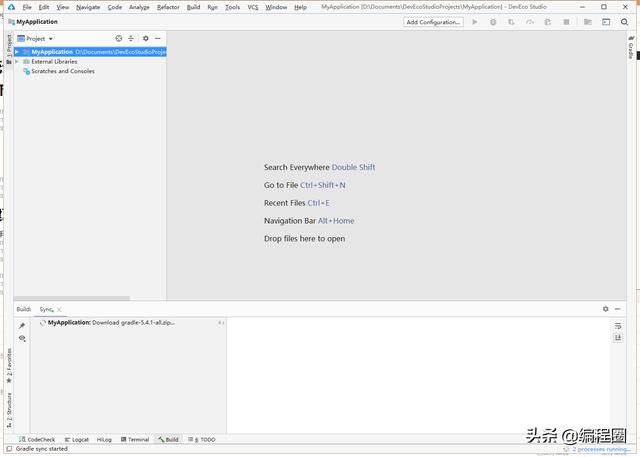Click the Search Everywhere magnifier icon
The height and width of the screenshot is (457, 640).
pyautogui.click(x=624, y=22)
